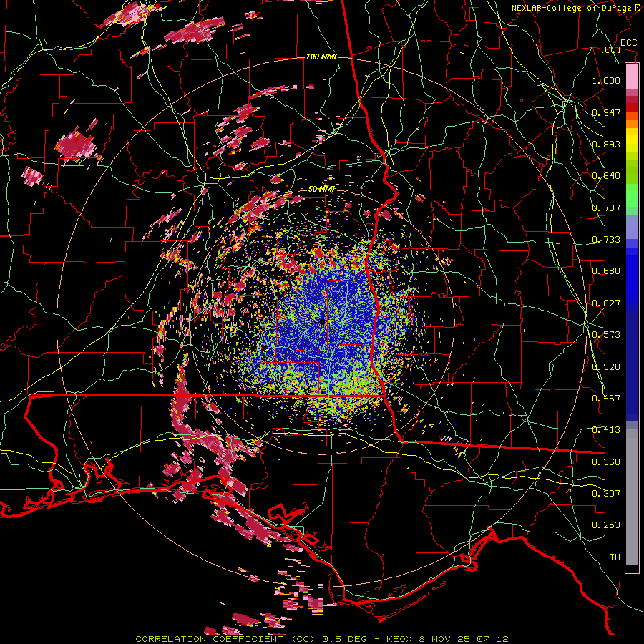Click the 0.253 color scale value

click(606, 525)
